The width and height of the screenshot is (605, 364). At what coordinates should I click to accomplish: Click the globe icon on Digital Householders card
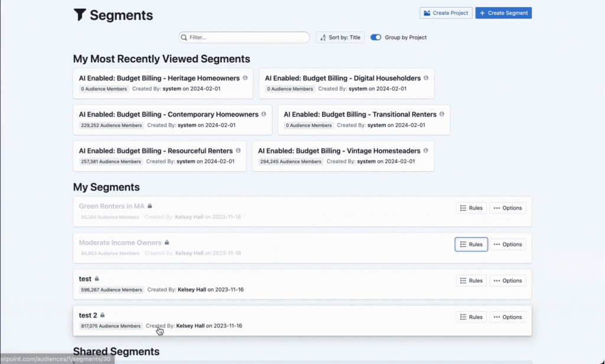point(426,78)
